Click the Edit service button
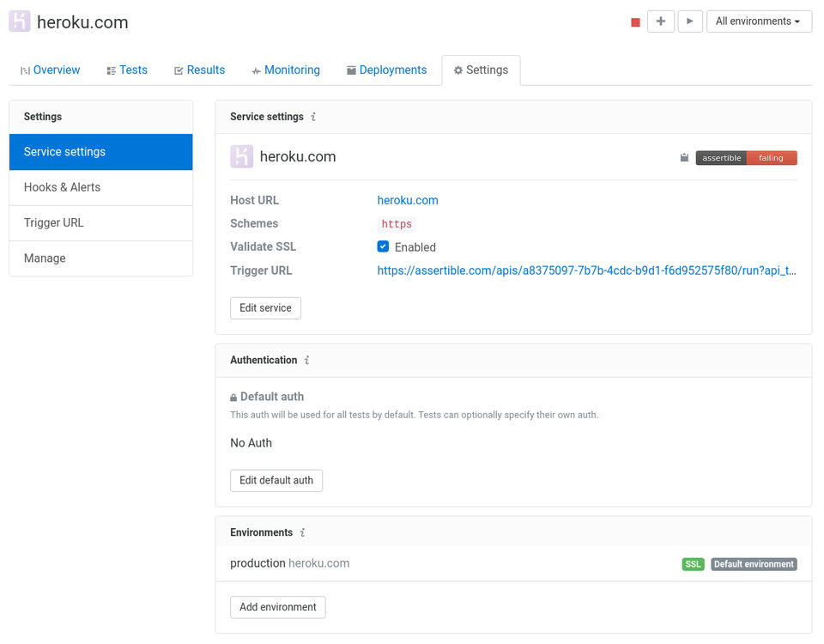The height and width of the screenshot is (644, 824). [x=265, y=308]
